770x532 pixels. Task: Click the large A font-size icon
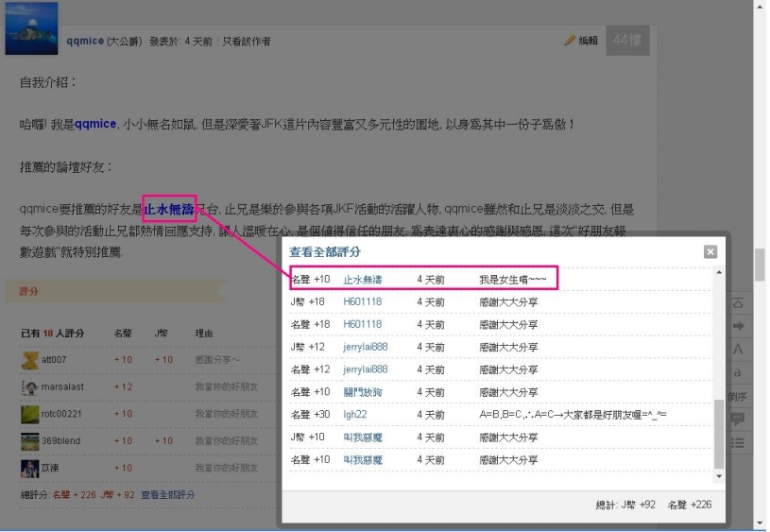pos(738,350)
